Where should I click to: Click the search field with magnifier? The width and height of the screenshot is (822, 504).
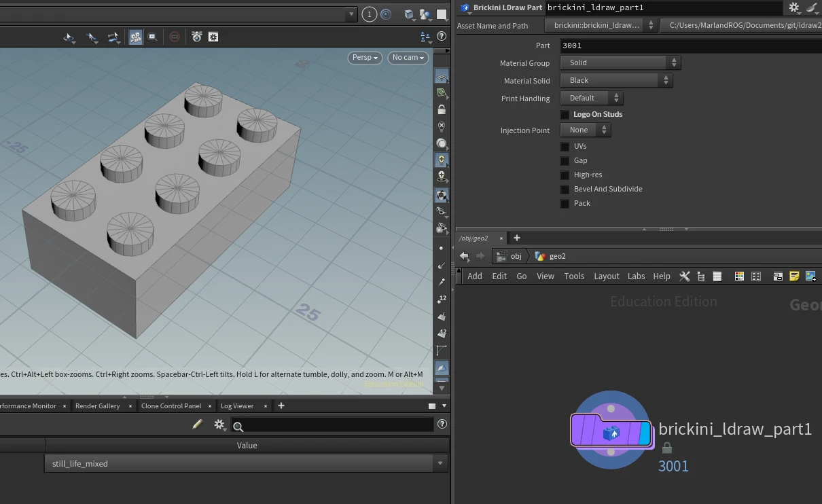tap(332, 425)
